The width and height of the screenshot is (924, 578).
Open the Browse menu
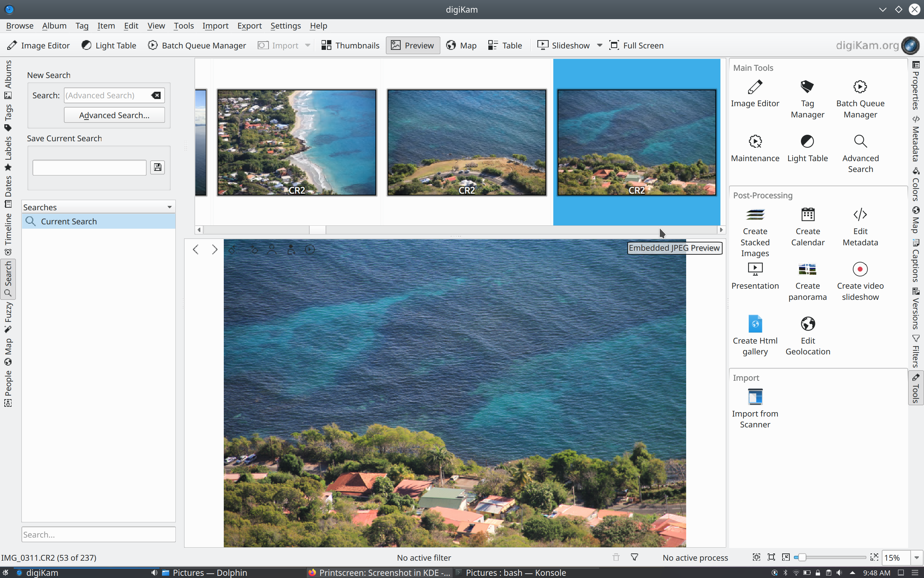(x=20, y=26)
